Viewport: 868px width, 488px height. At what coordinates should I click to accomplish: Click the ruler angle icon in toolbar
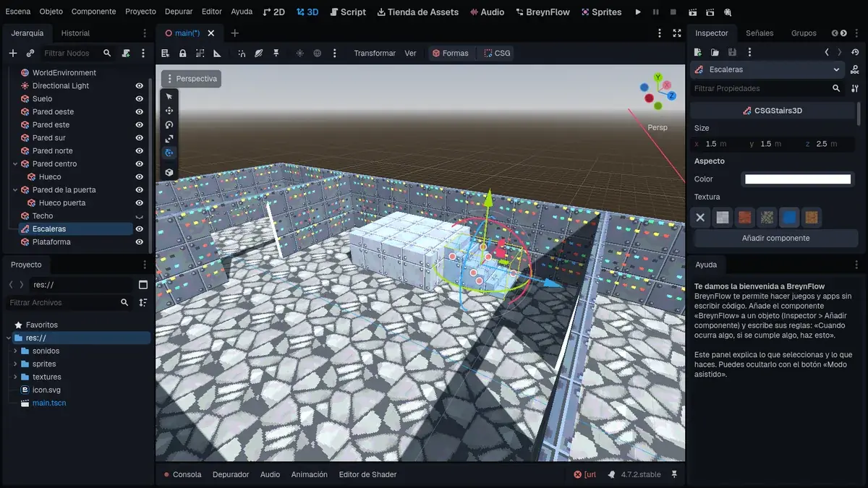coord(217,53)
